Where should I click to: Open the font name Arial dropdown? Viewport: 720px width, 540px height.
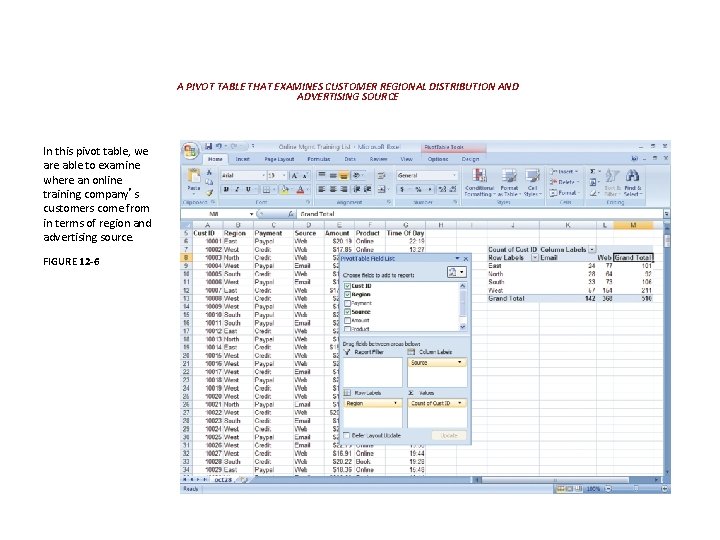pos(264,175)
